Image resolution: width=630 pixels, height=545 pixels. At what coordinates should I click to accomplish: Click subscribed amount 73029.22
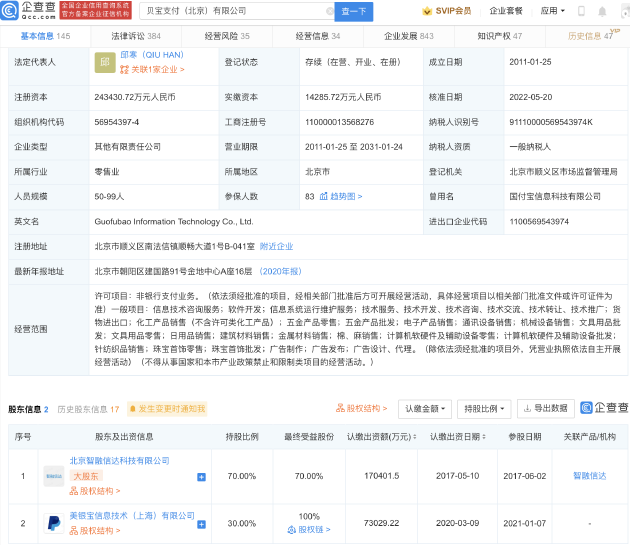tap(381, 523)
